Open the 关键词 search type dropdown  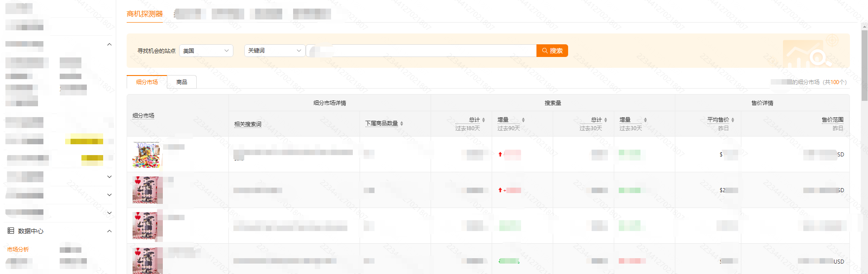point(275,51)
